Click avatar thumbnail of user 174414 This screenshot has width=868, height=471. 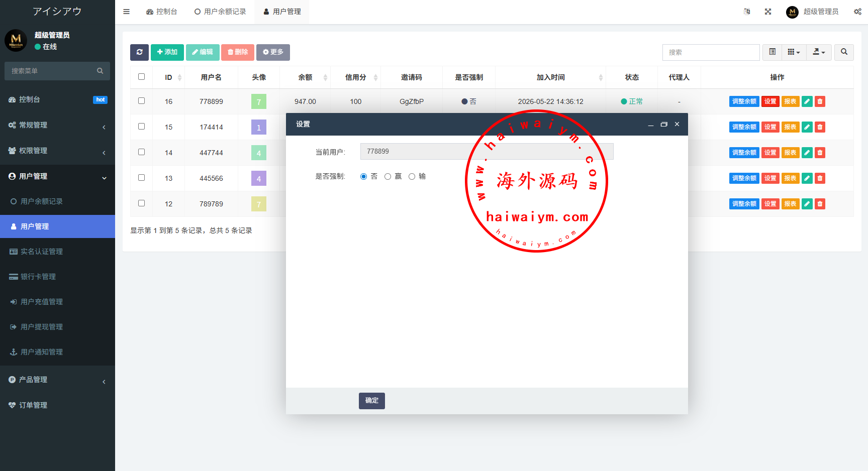point(259,127)
